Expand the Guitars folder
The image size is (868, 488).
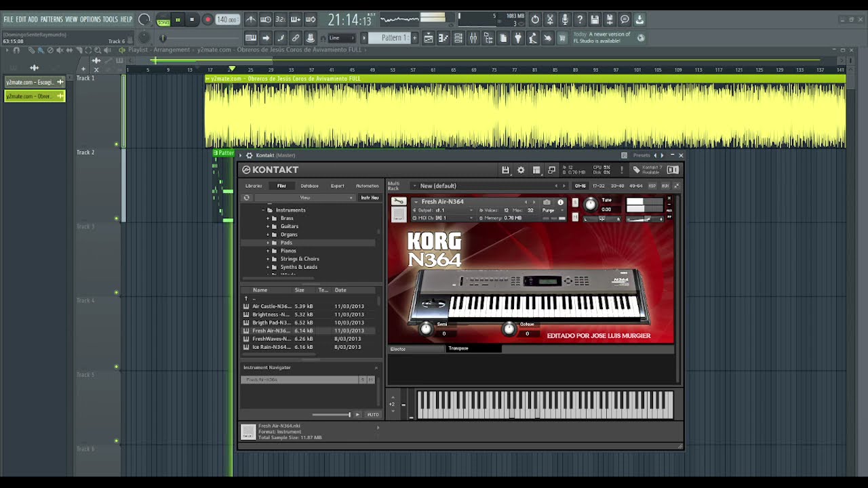(x=268, y=226)
